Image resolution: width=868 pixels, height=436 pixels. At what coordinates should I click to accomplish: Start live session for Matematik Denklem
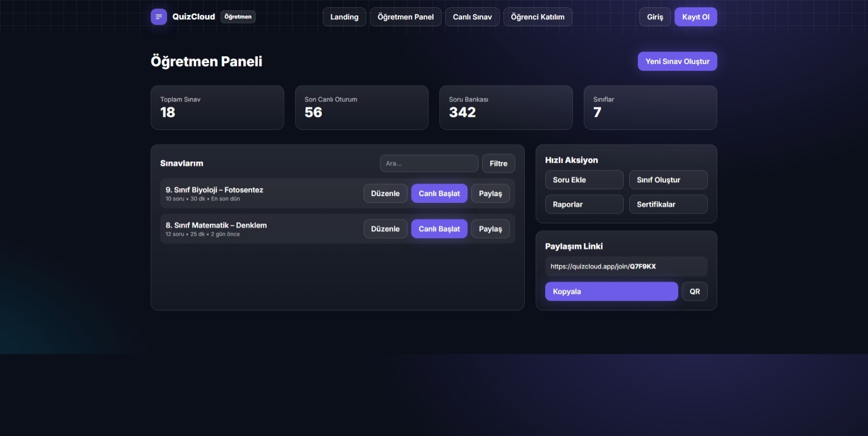(x=439, y=229)
